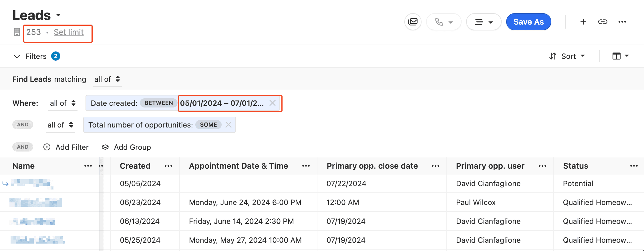Open Name column options ellipsis
The image size is (644, 251).
[x=88, y=166]
